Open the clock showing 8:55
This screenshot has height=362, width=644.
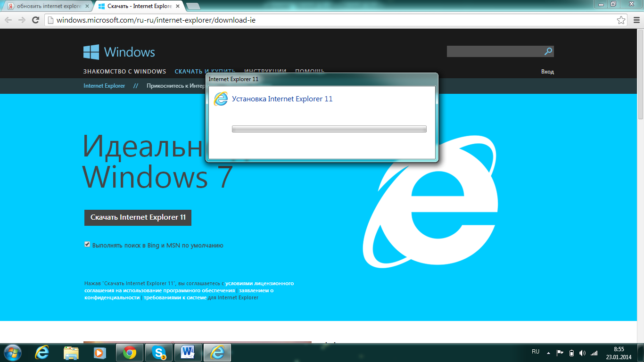619,353
